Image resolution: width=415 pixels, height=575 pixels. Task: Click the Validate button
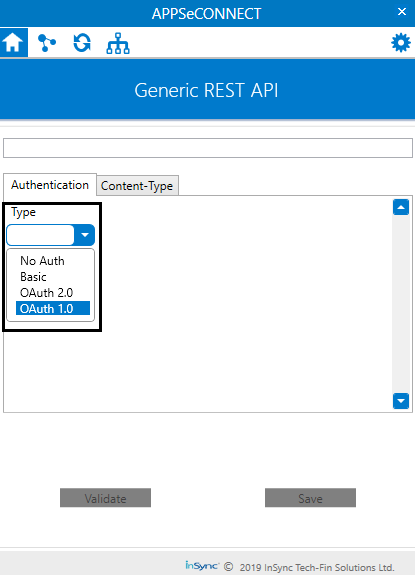click(105, 498)
